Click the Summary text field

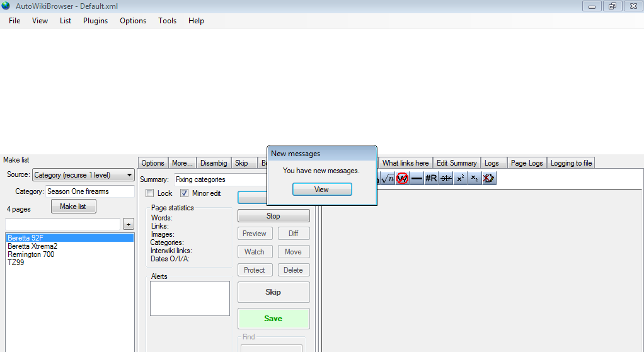pos(221,179)
